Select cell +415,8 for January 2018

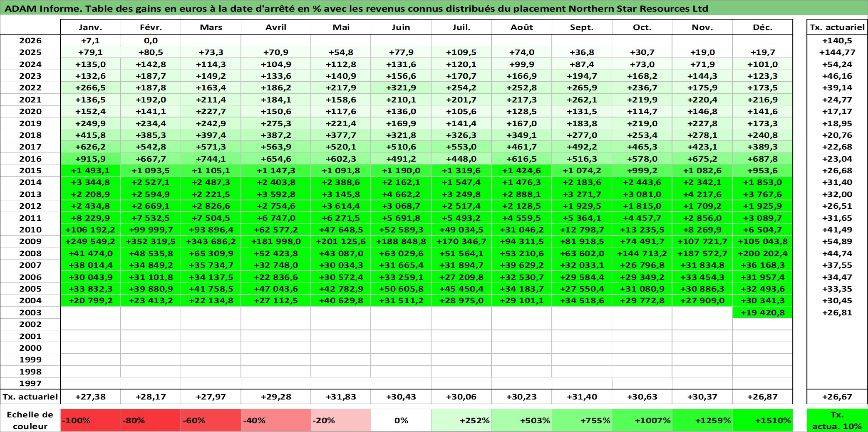91,135
